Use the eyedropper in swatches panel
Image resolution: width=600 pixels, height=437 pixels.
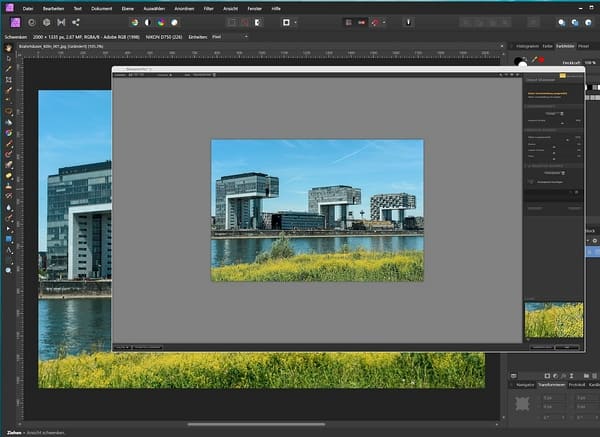coord(534,60)
